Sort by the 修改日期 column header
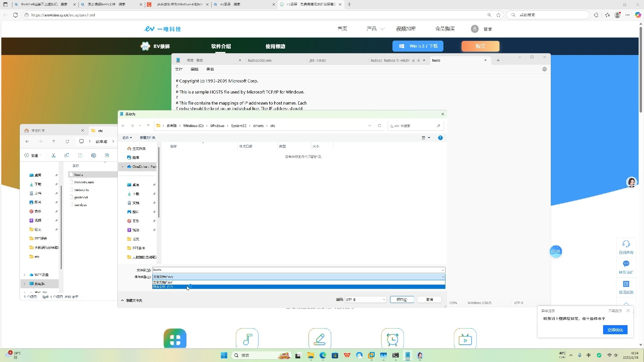 coord(246,146)
